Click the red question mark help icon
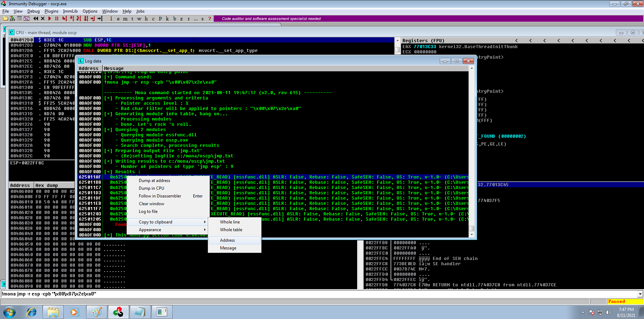This screenshot has width=644, height=319. pos(210,19)
